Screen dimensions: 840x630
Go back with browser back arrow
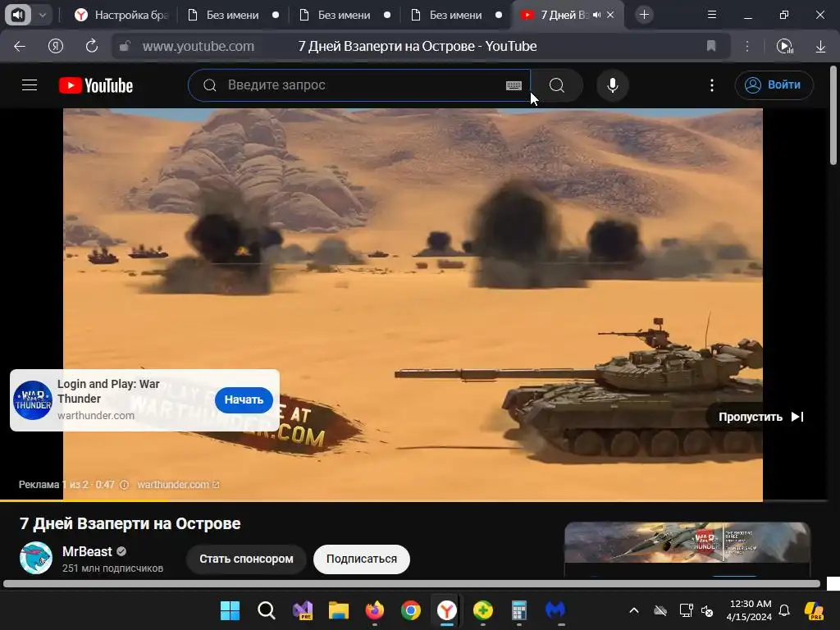pos(20,46)
